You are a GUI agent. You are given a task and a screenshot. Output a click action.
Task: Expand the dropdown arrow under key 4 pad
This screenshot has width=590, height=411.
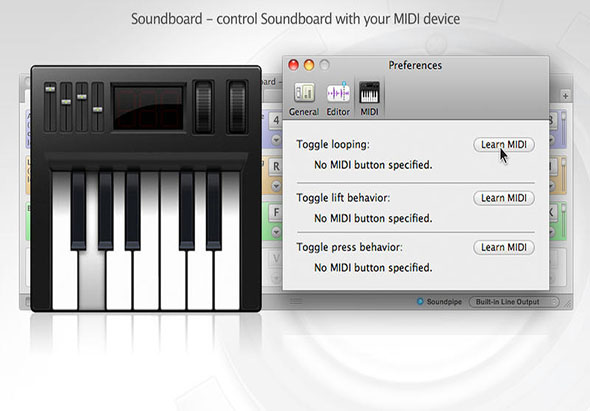pos(276,140)
